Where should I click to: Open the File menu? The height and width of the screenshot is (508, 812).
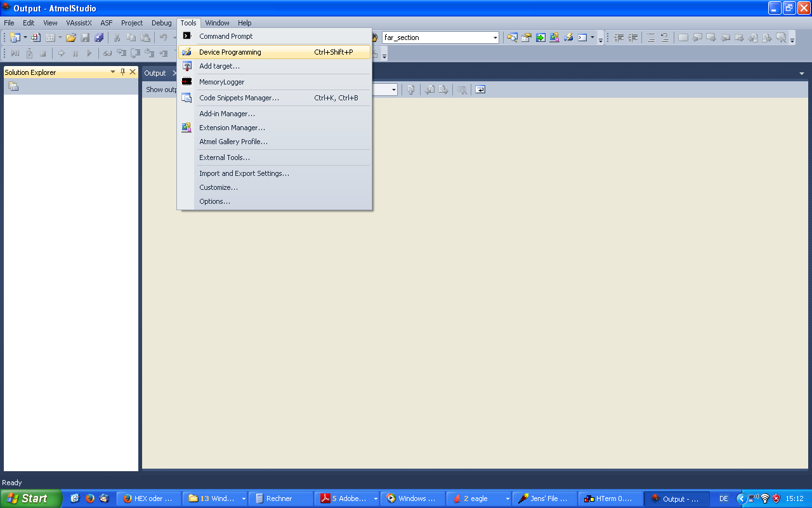coord(9,23)
